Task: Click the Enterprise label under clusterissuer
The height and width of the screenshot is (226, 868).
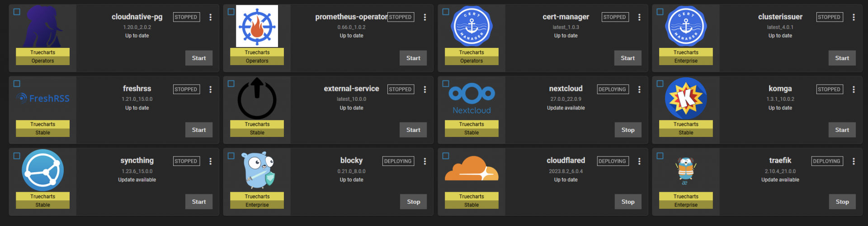Action: pos(686,61)
